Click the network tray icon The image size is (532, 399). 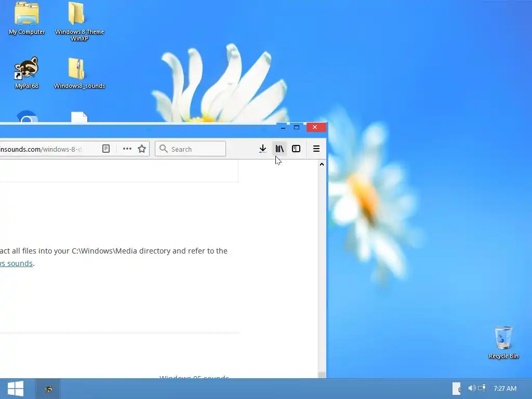click(x=482, y=388)
